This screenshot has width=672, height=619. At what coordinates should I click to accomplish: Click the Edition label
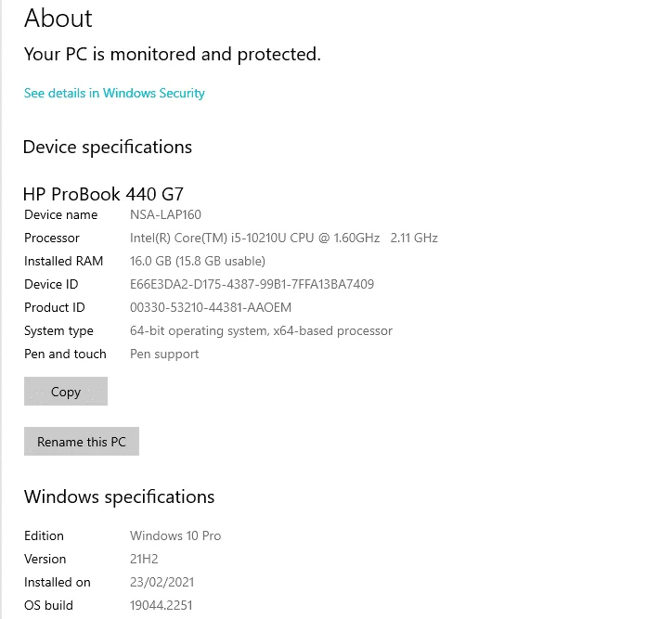[x=44, y=535]
